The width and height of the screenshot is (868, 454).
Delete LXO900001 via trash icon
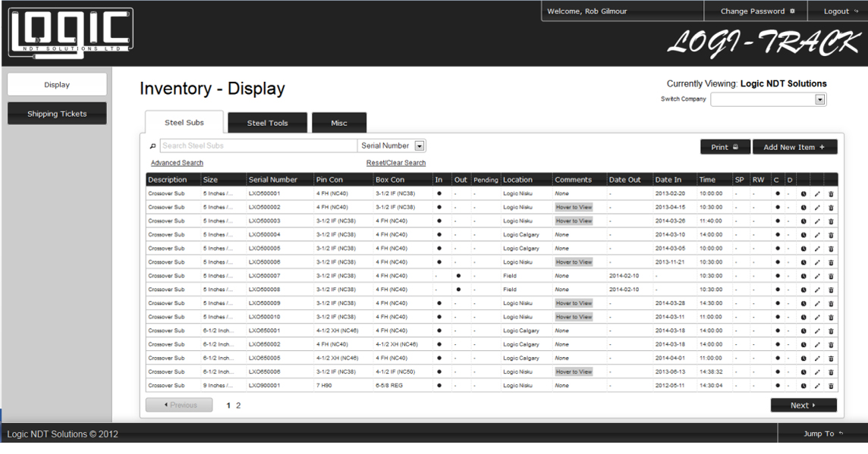pyautogui.click(x=831, y=386)
